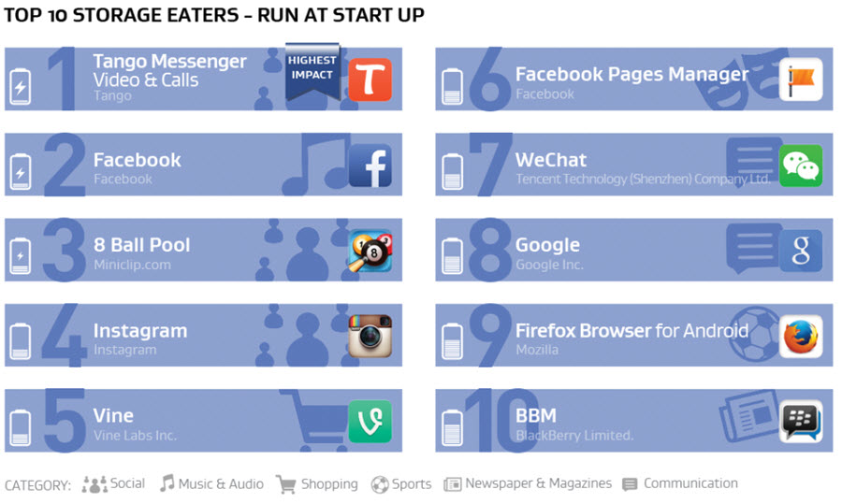Select the green WeChat app icon
The image size is (842, 504).
click(801, 166)
